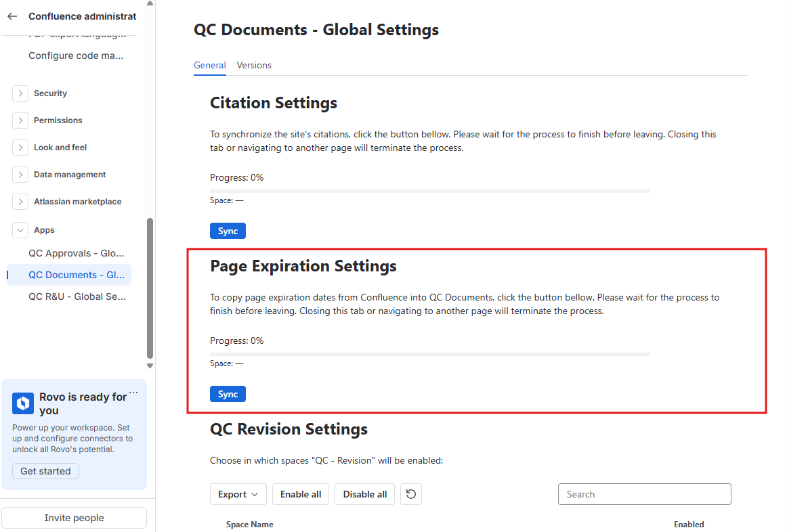Click Sync under Citation Settings
The height and width of the screenshot is (532, 787).
pos(228,231)
